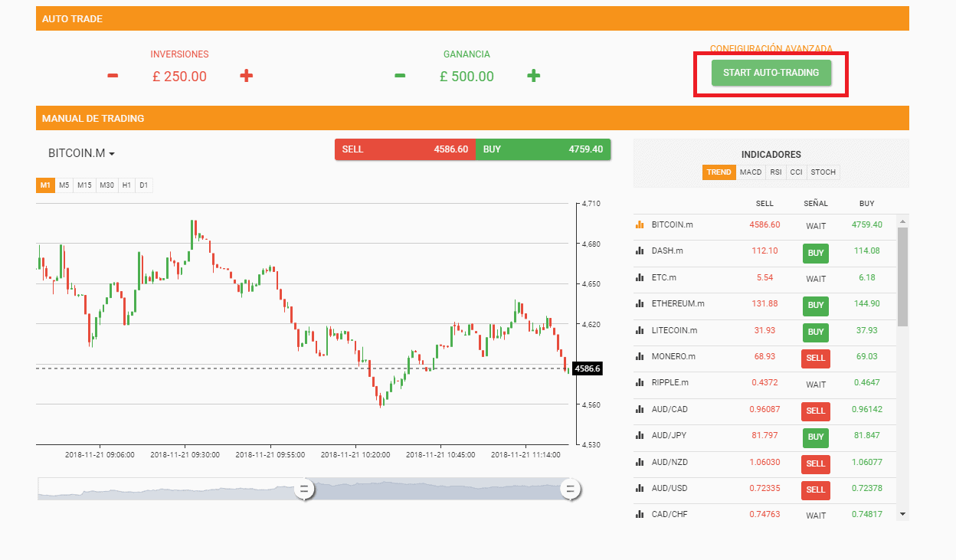Select the STOCH indicator tab
Image resolution: width=956 pixels, height=560 pixels.
pos(823,172)
